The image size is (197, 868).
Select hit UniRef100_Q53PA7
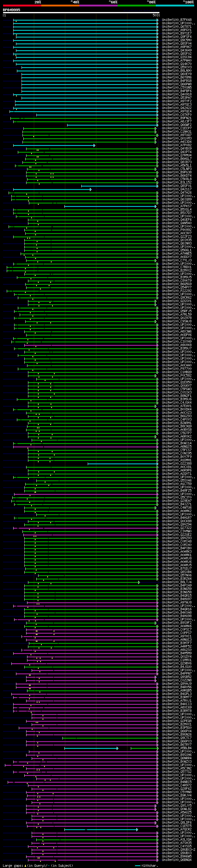click(x=177, y=98)
